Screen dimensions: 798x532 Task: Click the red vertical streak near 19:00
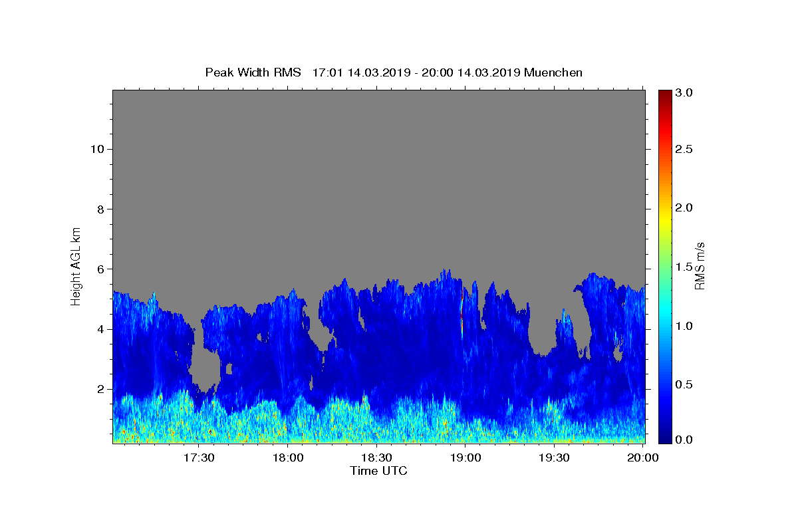coord(462,311)
